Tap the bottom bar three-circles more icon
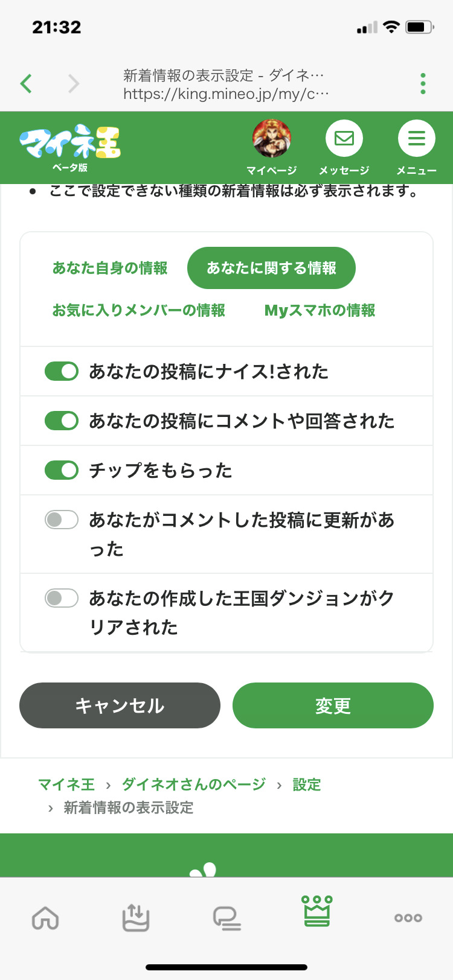Screen dimensions: 453x980 point(408,918)
